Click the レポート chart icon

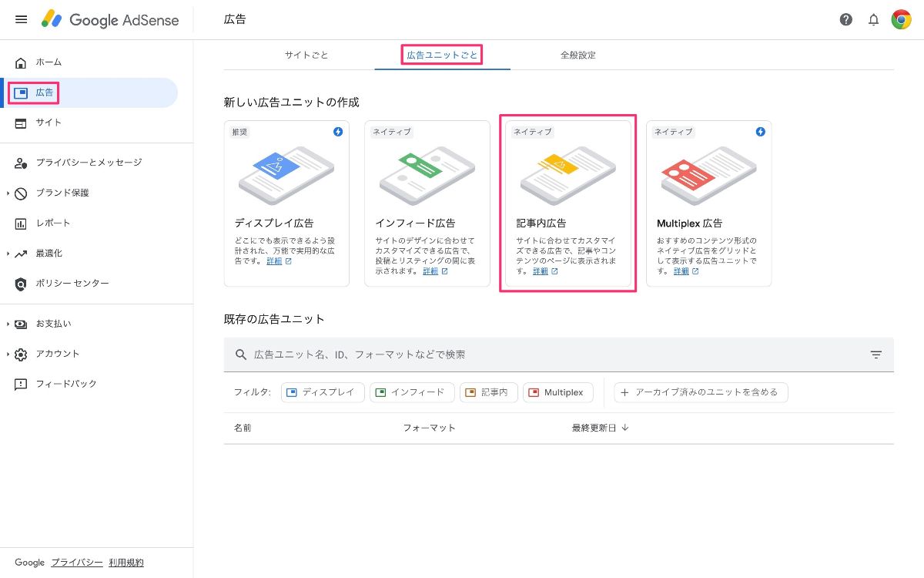(x=21, y=223)
